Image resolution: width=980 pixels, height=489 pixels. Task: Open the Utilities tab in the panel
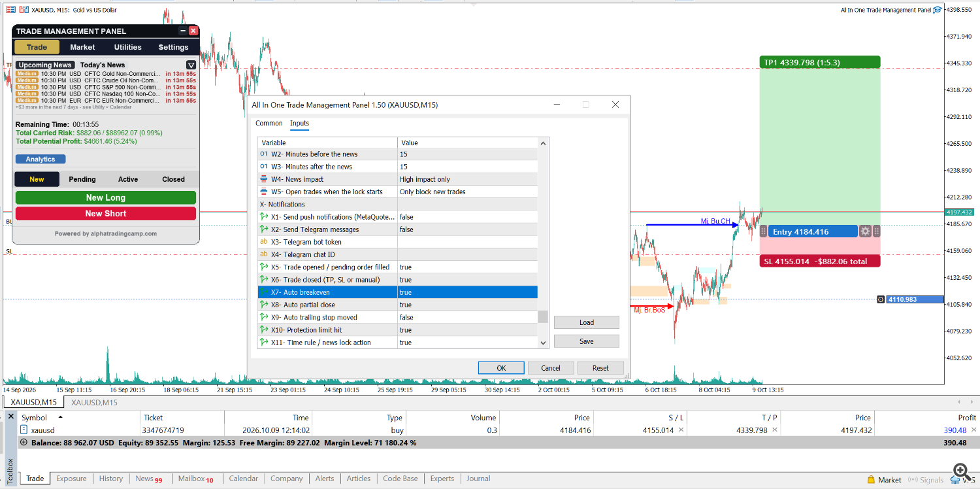128,47
